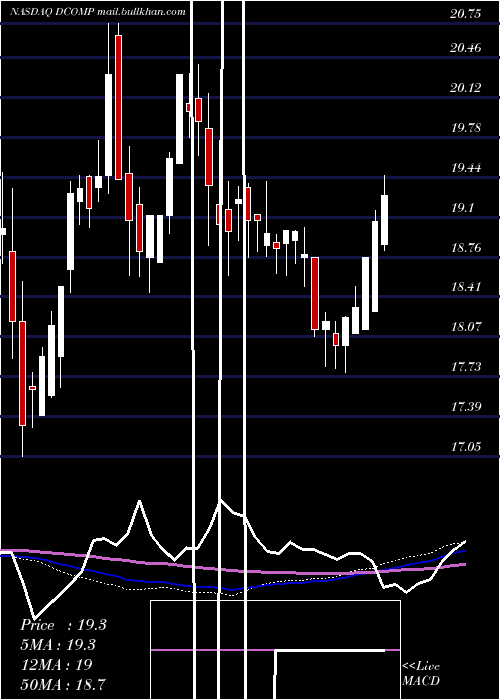Click the 17.39 price axis label
Screen dimensions: 500x700
466,407
